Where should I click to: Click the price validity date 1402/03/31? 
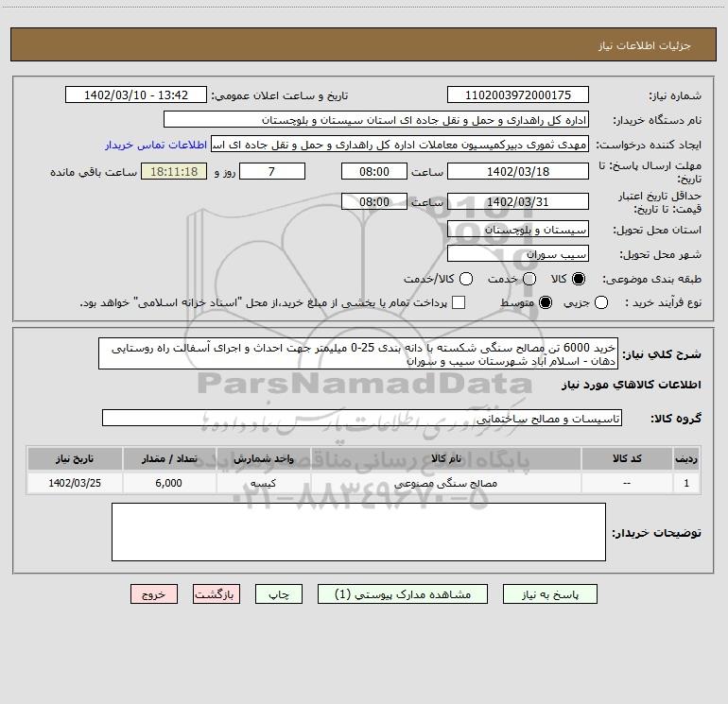point(518,201)
